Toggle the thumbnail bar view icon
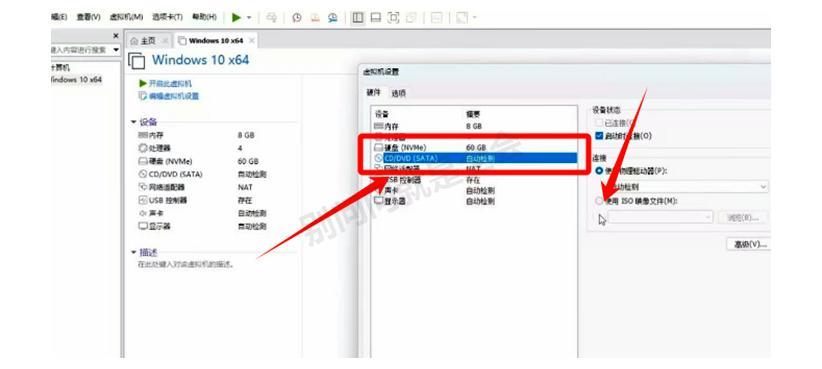This screenshot has width=822, height=369. 375,18
